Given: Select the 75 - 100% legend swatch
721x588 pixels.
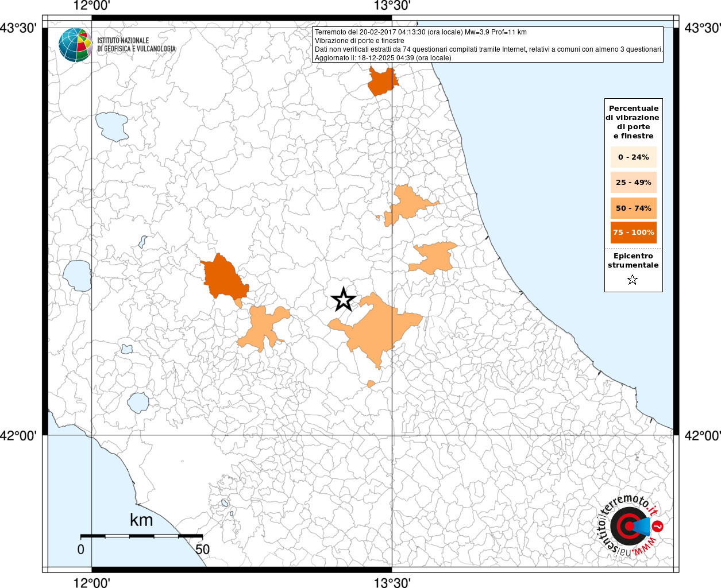Looking at the screenshot, I should (634, 232).
